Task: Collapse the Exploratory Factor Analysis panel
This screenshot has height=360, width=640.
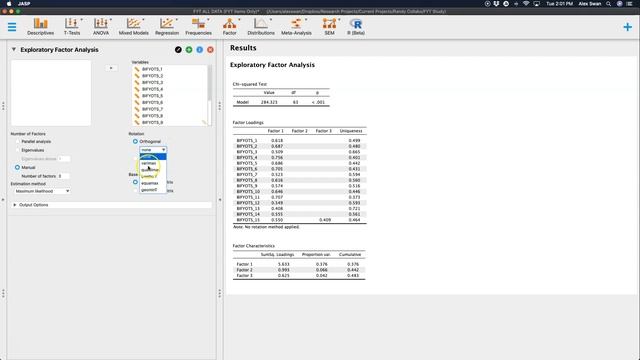Action: click(x=13, y=49)
